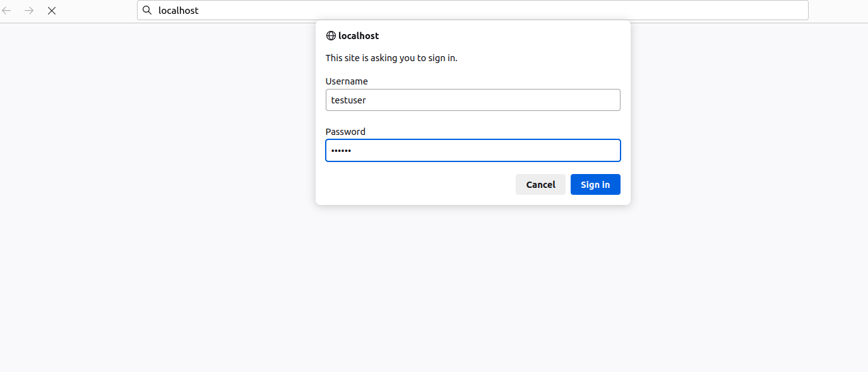Image resolution: width=868 pixels, height=372 pixels.
Task: Stop loading the page with X
Action: point(52,11)
